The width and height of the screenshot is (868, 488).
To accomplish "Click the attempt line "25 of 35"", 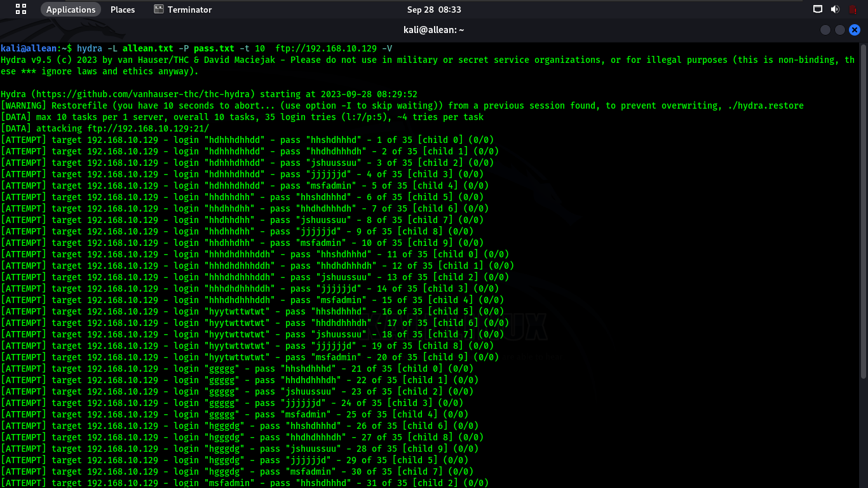I will pos(234,414).
